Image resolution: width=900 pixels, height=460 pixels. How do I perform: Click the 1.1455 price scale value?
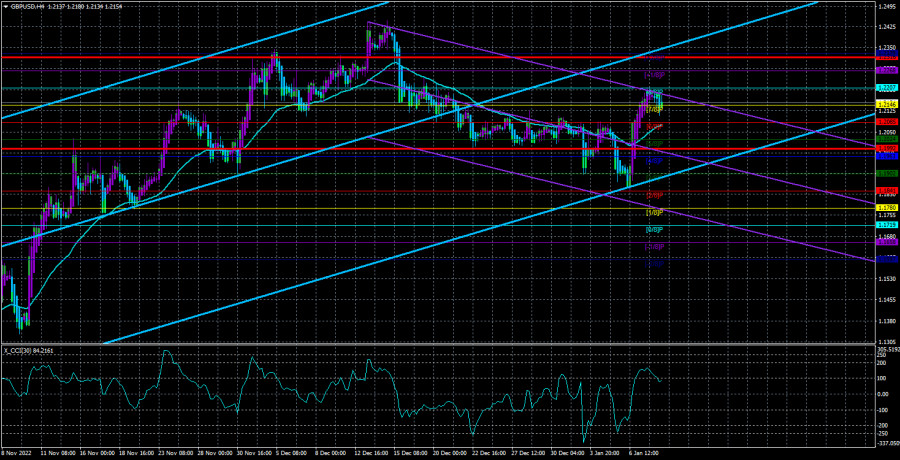[x=886, y=300]
